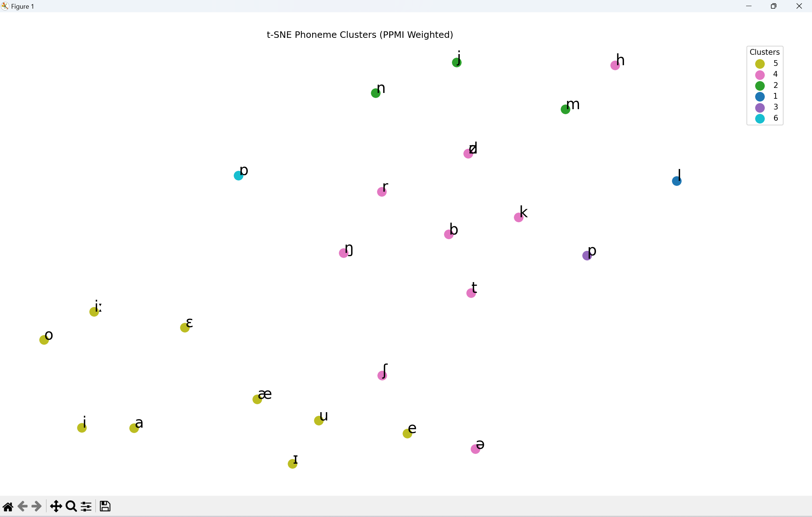Click the Forward arrow in toolbar
This screenshot has height=517, width=812.
37,507
